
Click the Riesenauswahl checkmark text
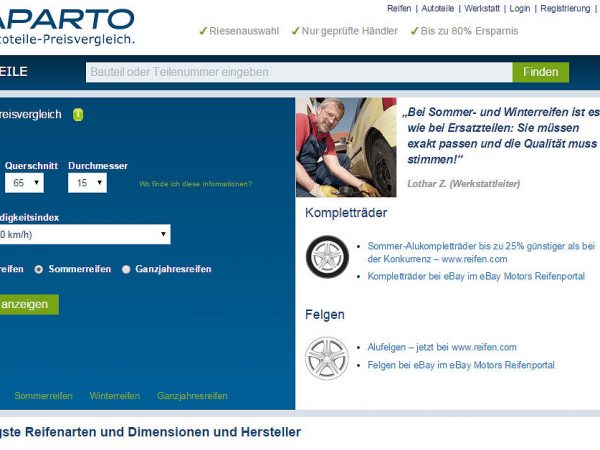[239, 31]
